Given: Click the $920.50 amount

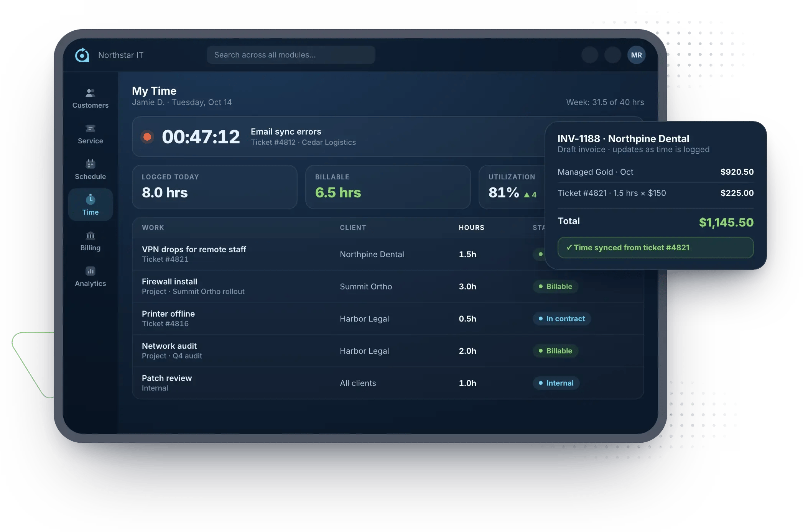Looking at the screenshot, I should [x=737, y=172].
